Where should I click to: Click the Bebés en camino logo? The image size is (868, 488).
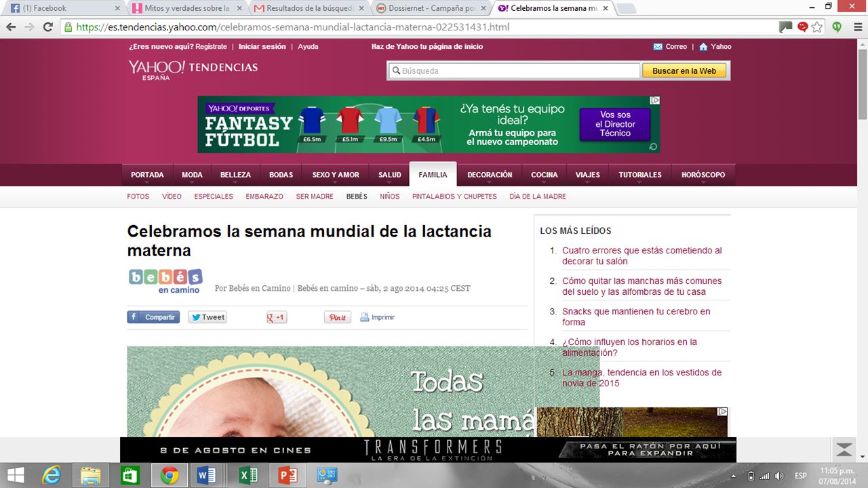click(x=165, y=281)
